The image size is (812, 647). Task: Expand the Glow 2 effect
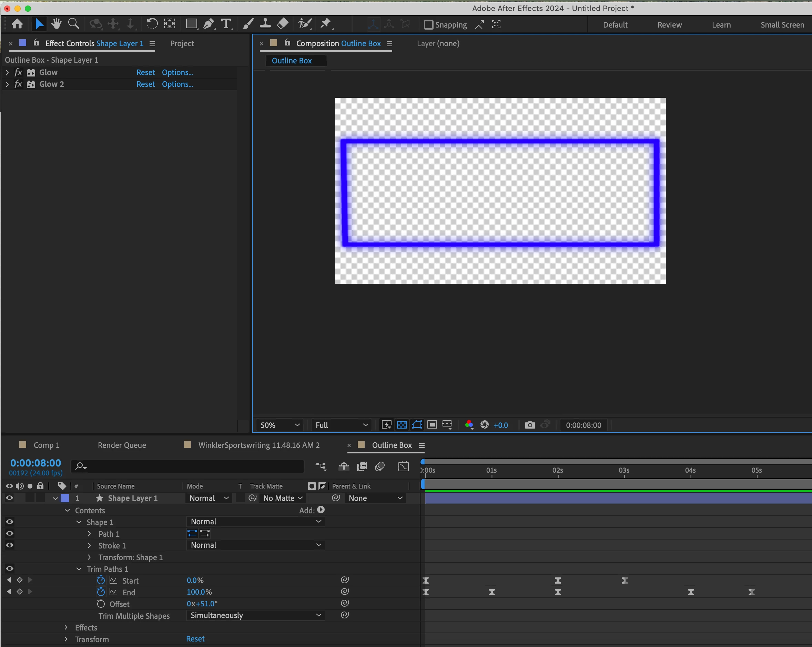pos(7,84)
